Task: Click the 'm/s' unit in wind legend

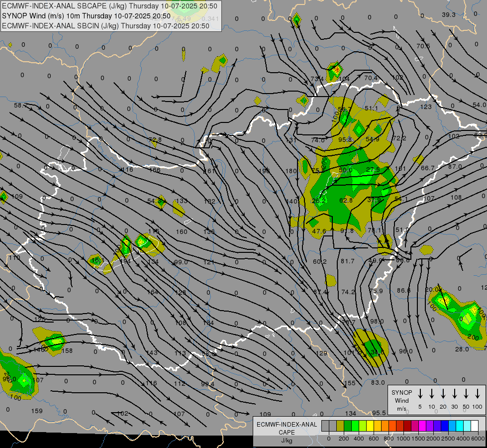Action: [x=401, y=409]
